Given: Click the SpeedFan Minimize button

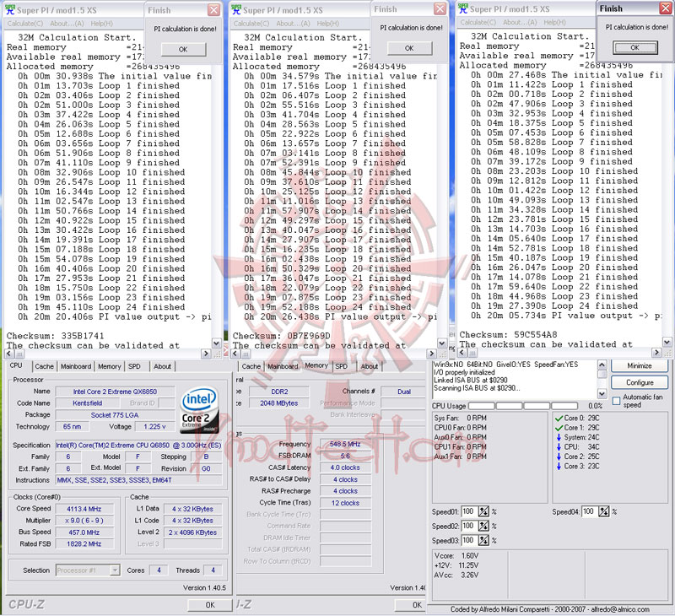Looking at the screenshot, I should 640,365.
